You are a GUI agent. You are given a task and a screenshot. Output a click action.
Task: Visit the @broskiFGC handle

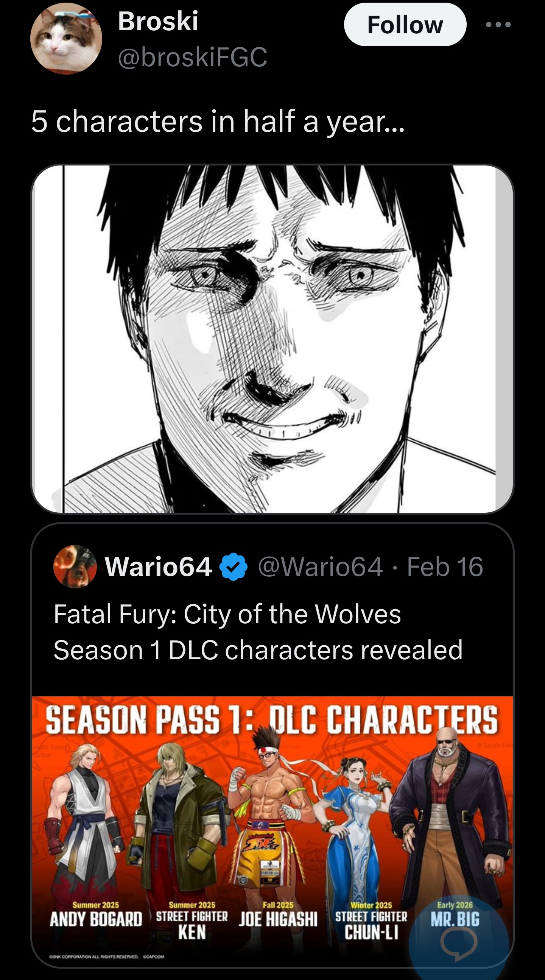(x=193, y=57)
